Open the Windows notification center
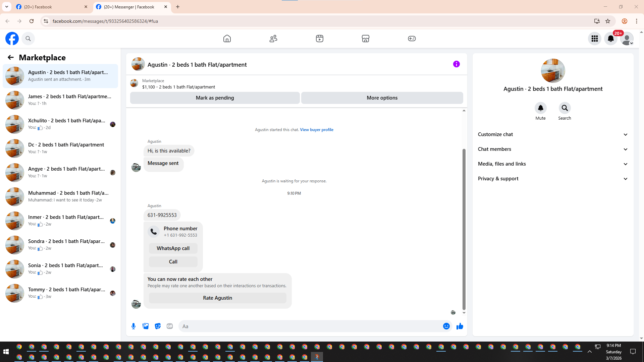Image resolution: width=644 pixels, height=362 pixels. [x=633, y=352]
